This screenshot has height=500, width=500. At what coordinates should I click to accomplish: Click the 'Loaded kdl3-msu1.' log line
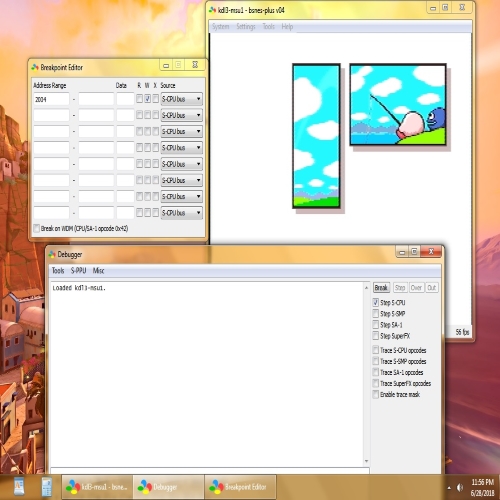coord(79,288)
